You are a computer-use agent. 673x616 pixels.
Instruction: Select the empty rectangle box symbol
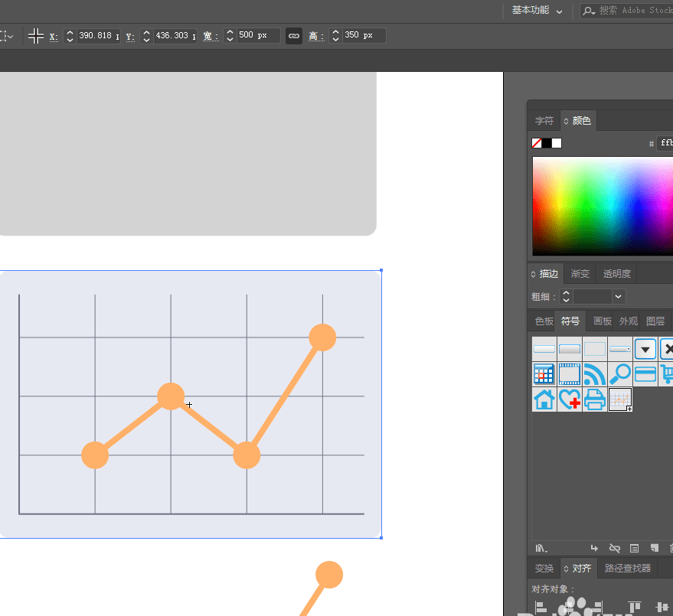pos(595,349)
